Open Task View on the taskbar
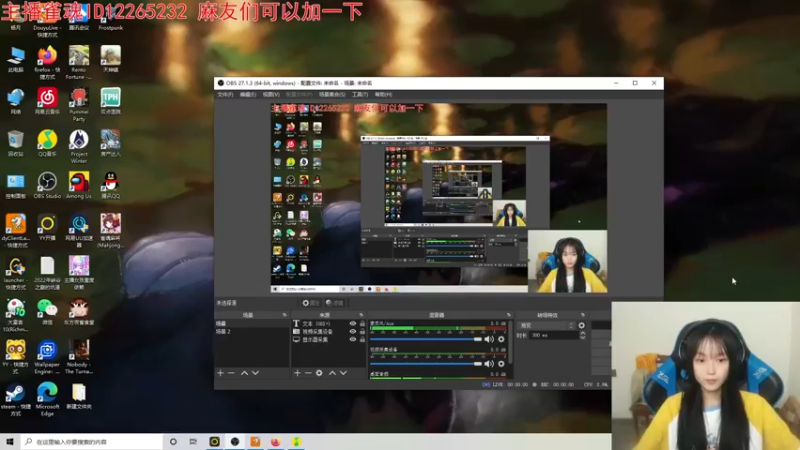 193,442
